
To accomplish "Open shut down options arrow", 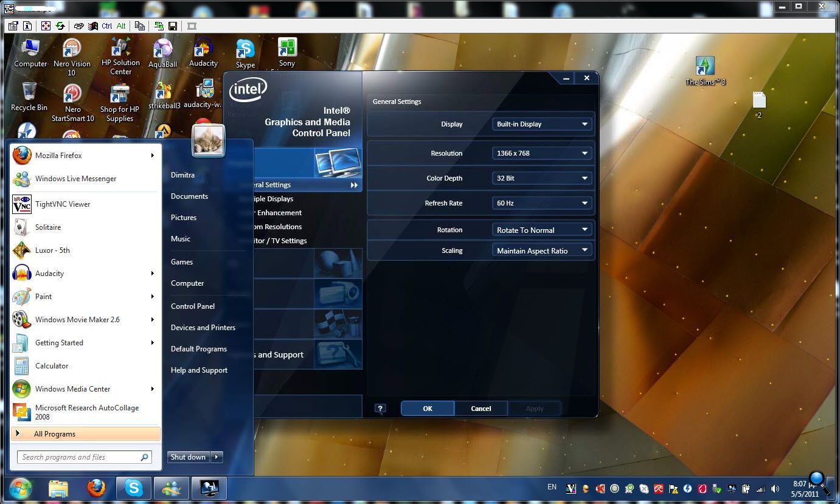I will pyautogui.click(x=217, y=457).
